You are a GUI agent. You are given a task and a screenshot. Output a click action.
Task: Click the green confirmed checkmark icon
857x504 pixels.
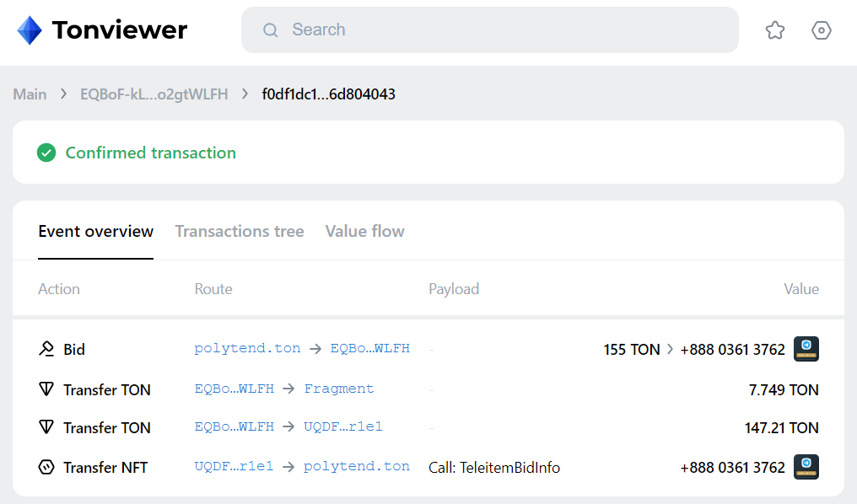[46, 153]
